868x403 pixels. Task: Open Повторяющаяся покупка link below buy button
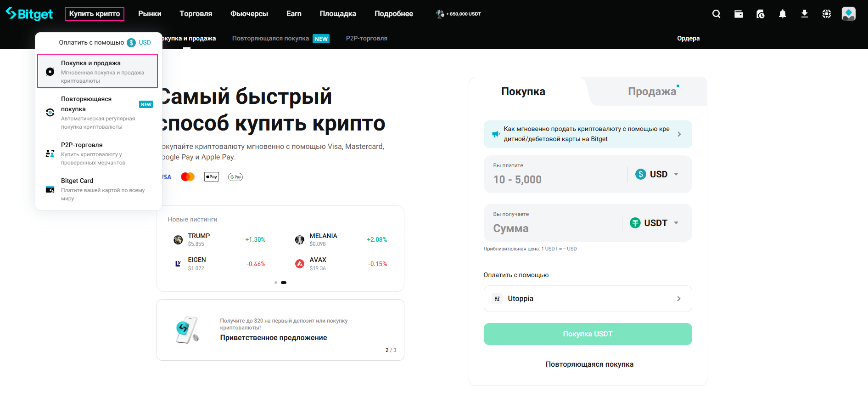[x=589, y=364]
